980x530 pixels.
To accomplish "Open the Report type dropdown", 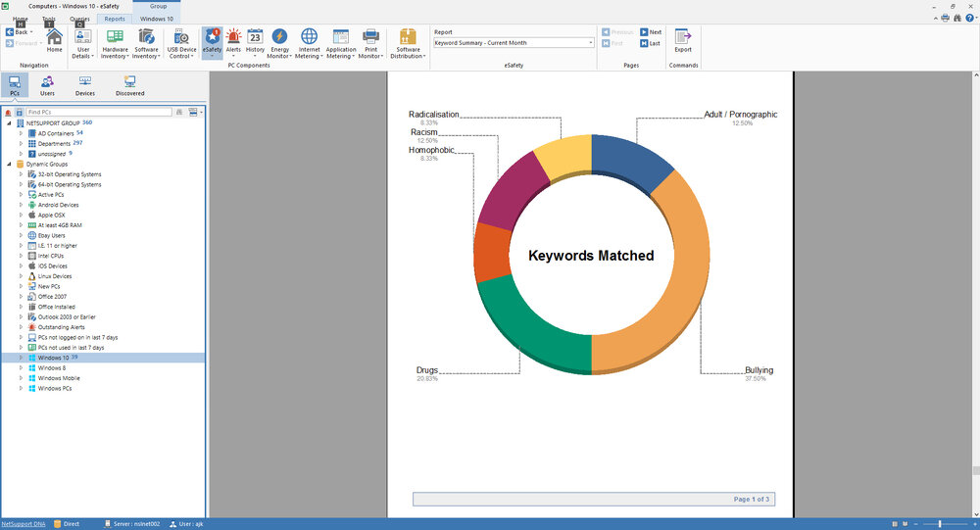I will coord(591,43).
